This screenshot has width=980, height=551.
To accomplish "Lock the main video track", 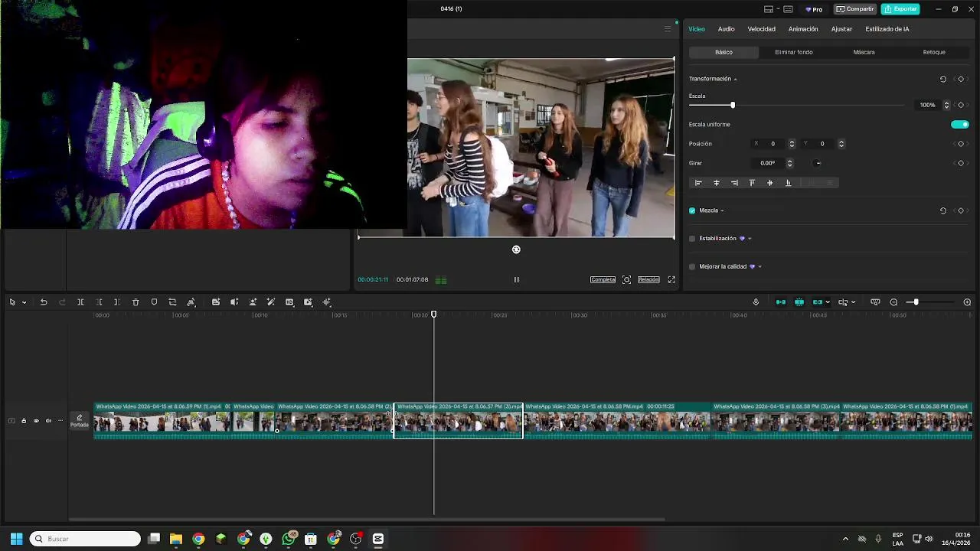I will click(24, 421).
